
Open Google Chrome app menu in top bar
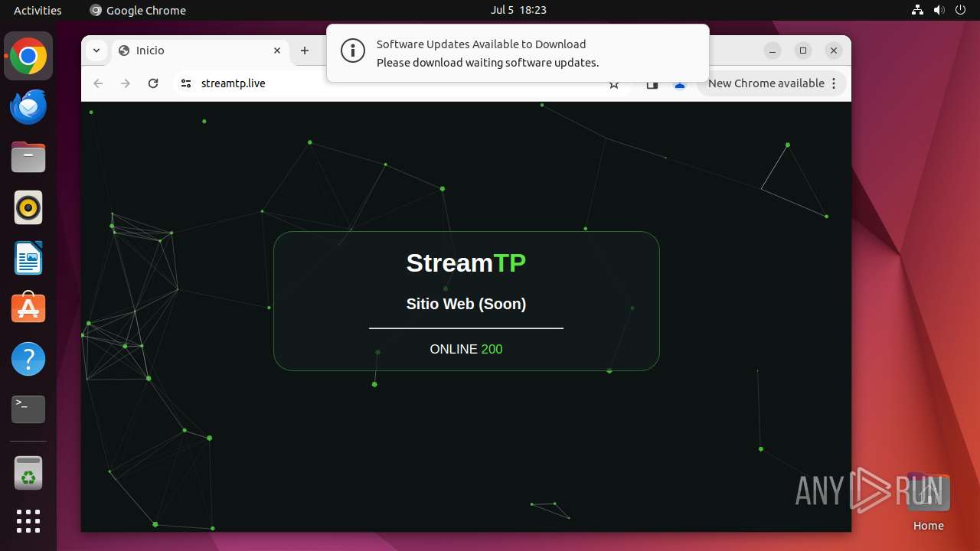[138, 10]
